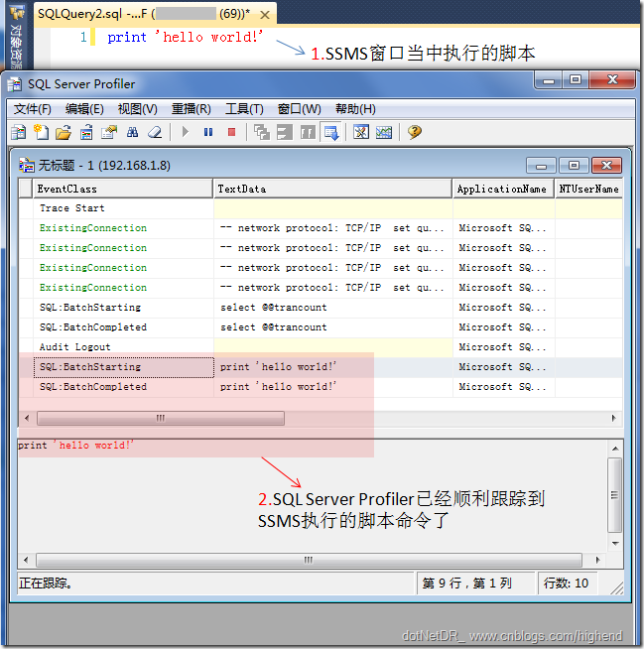Screen dimensions: 644x649
Task: Click the trace window icon beside 无标题
Action: (x=27, y=165)
